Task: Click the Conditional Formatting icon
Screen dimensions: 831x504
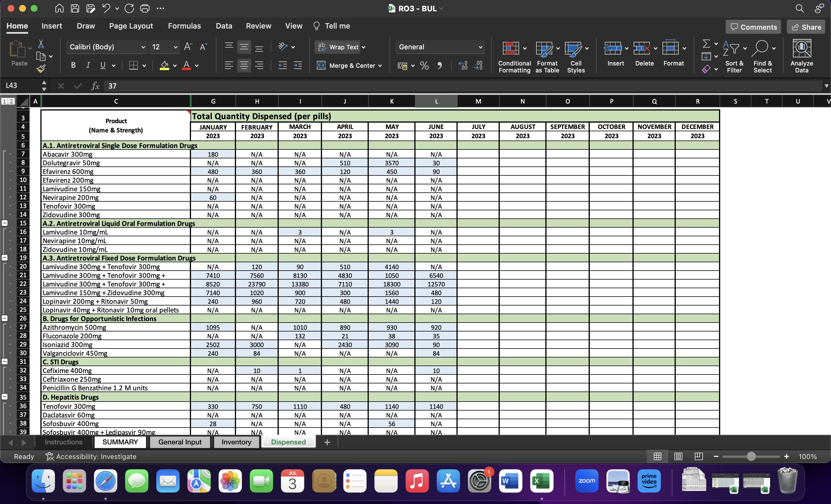Action: (511, 48)
